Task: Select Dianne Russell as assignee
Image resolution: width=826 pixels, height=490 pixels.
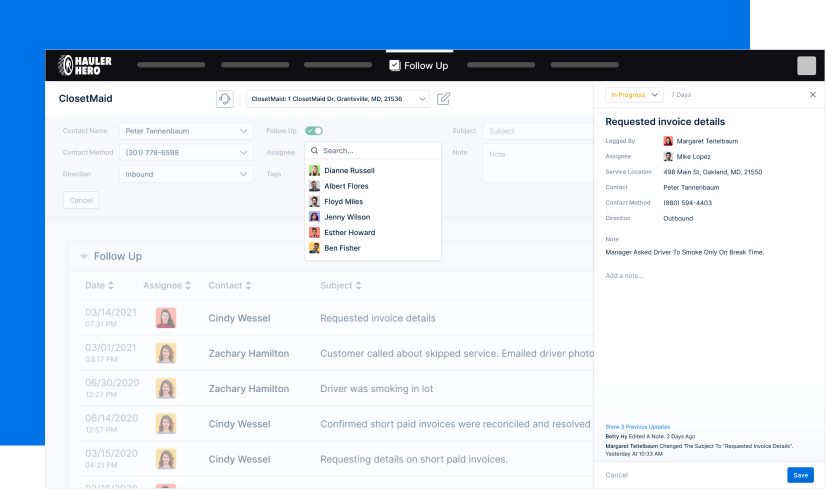Action: click(x=373, y=171)
